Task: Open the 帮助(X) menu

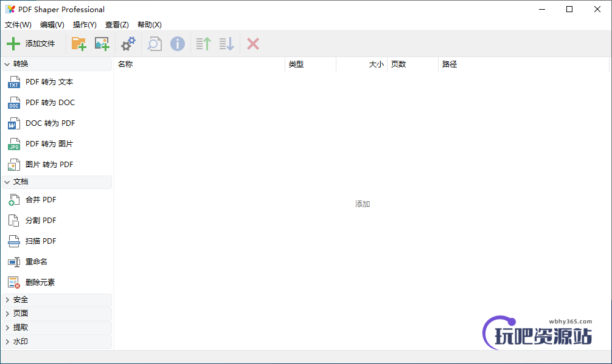Action: [x=150, y=24]
